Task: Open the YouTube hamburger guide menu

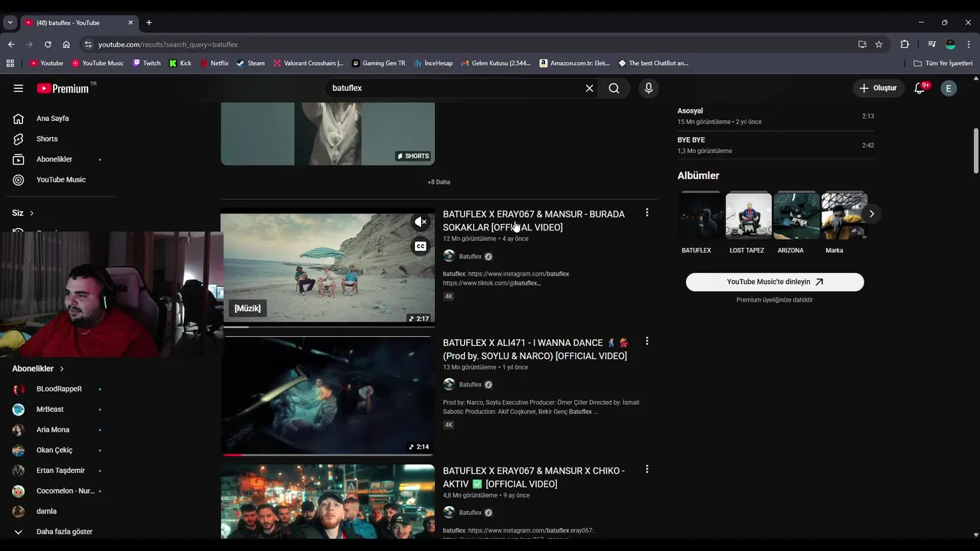Action: [18, 88]
